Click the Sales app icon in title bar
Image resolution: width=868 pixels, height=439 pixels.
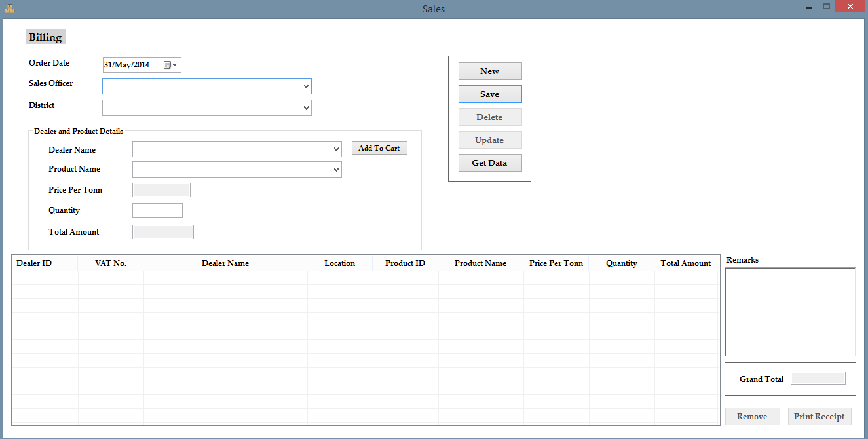9,9
